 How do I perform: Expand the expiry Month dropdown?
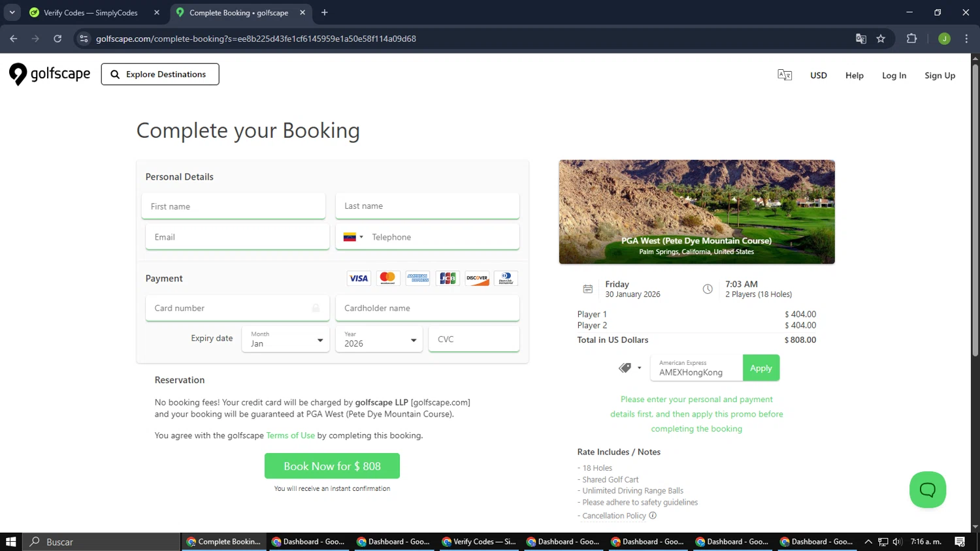click(286, 339)
